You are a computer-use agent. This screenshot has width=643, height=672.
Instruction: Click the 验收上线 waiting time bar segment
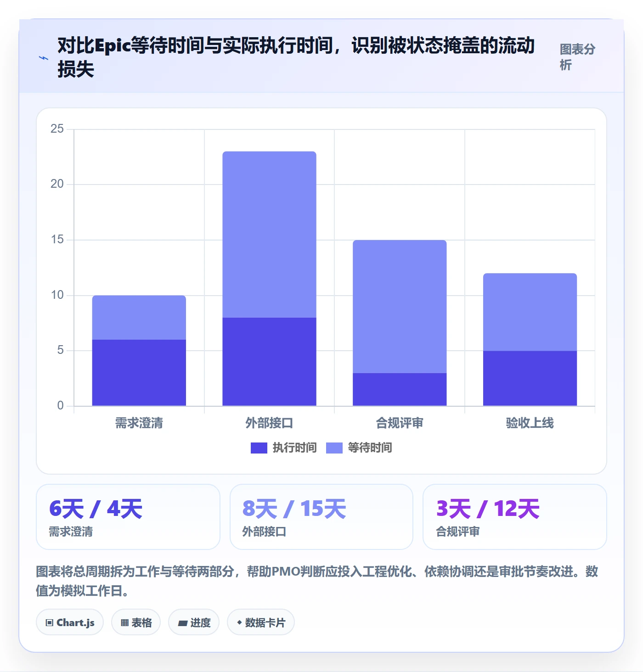pos(530,312)
